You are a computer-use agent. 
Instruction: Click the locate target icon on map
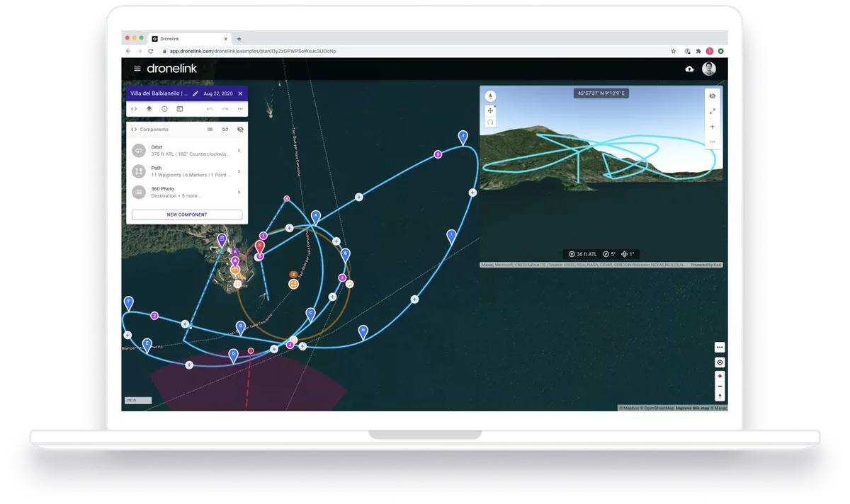click(720, 362)
